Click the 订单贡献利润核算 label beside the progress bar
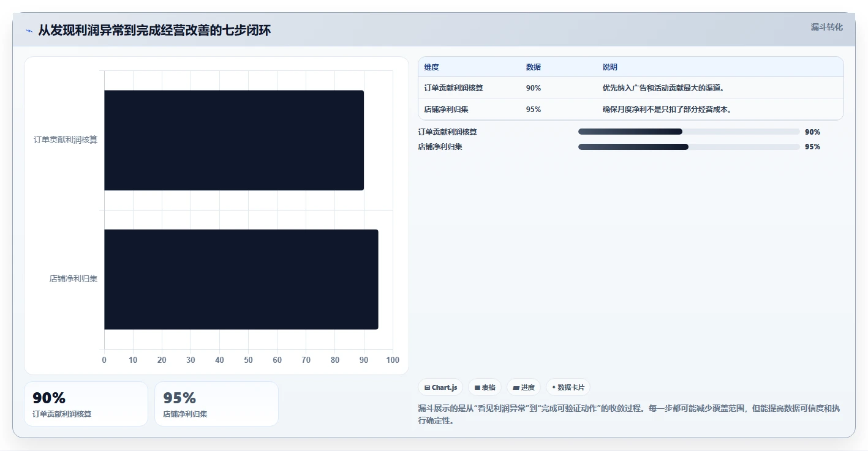The image size is (868, 451). point(448,132)
